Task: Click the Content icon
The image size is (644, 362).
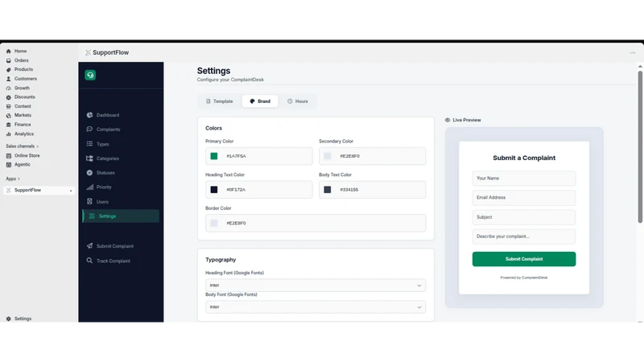Action: [x=9, y=106]
